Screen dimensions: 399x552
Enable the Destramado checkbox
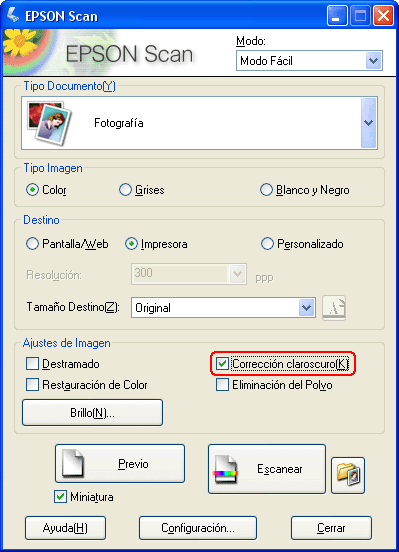tap(32, 364)
